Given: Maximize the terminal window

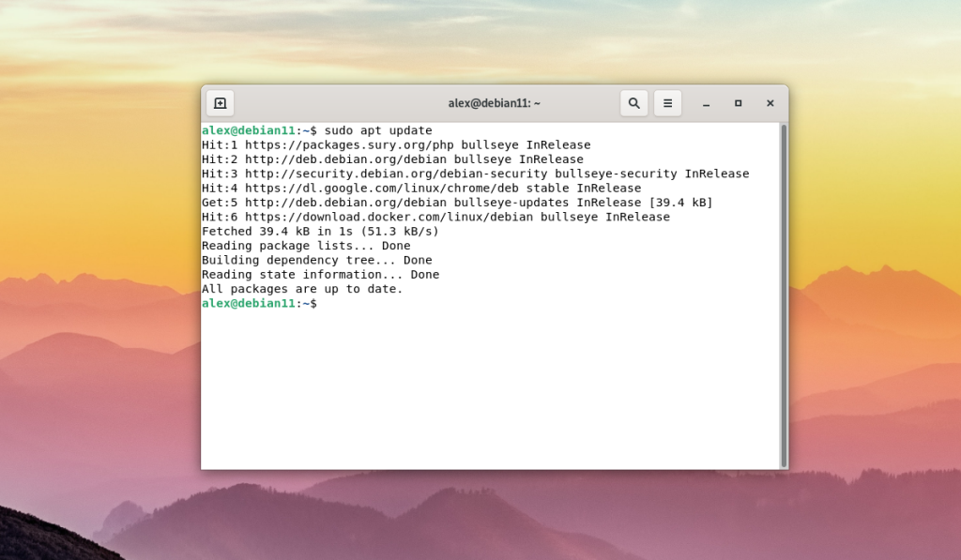Looking at the screenshot, I should 738,103.
